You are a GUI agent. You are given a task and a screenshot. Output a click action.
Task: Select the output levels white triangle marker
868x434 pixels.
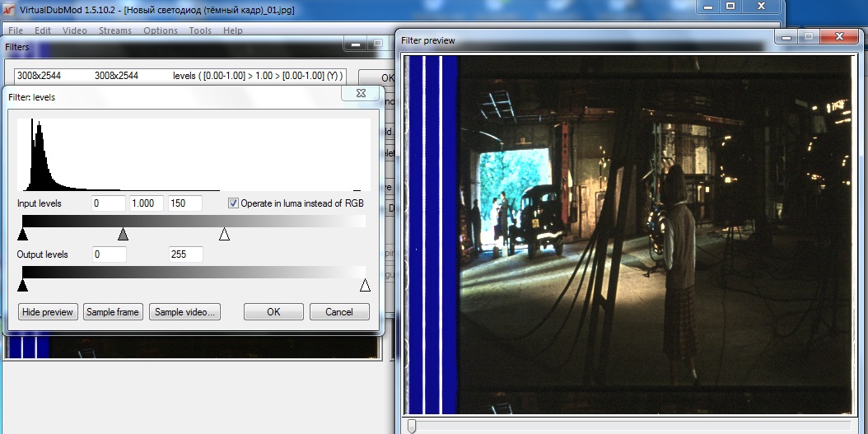[365, 286]
